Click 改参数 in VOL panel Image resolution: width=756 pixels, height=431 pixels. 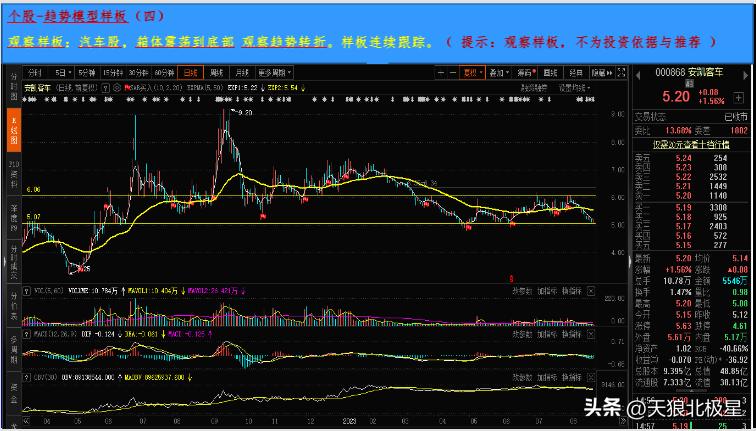click(523, 291)
